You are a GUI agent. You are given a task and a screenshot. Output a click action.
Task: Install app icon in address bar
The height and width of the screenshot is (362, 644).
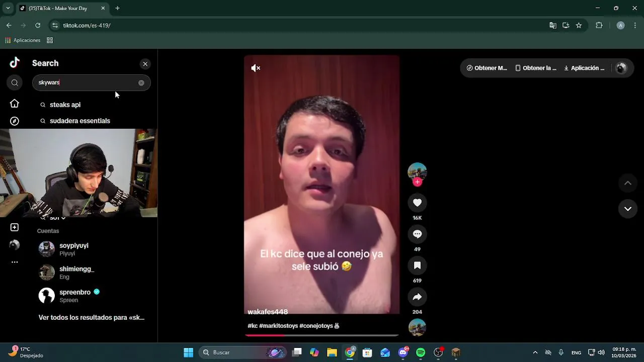coord(566,25)
